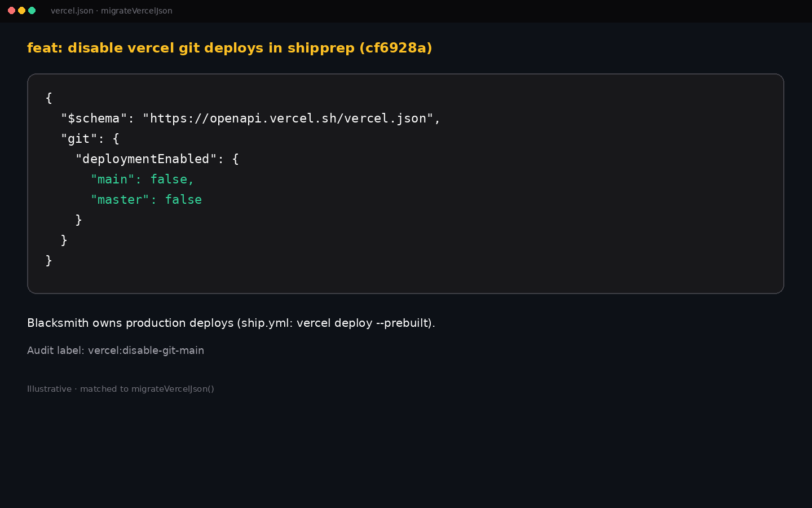Click the highlighted "master": false line
Viewport: 812px width, 508px height.
coord(146,200)
